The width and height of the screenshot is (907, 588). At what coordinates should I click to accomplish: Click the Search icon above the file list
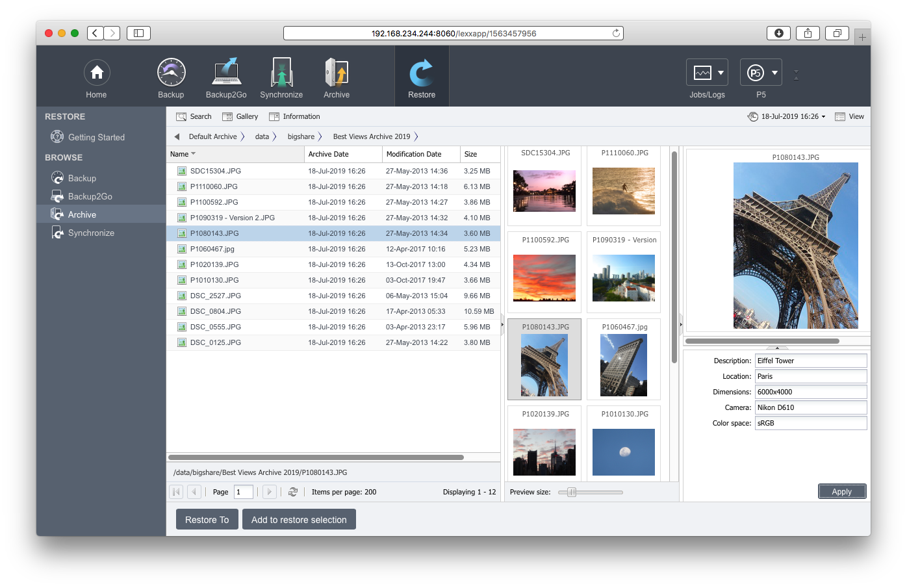(193, 116)
